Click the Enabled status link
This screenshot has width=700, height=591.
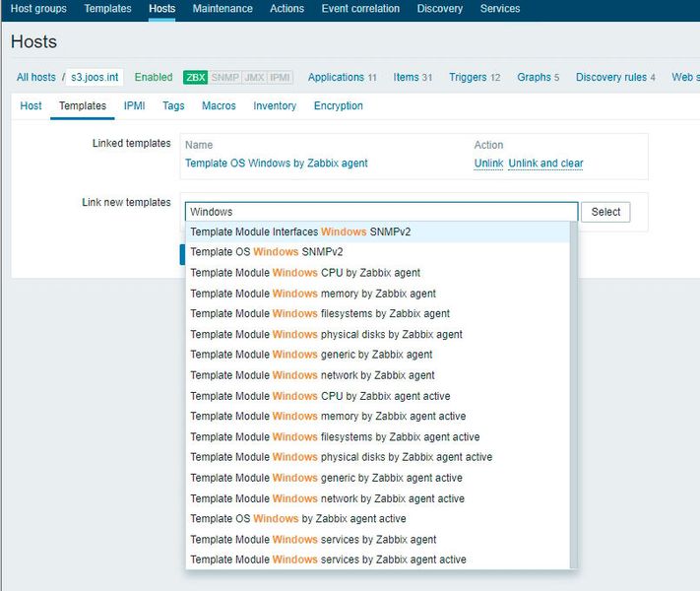pyautogui.click(x=154, y=77)
